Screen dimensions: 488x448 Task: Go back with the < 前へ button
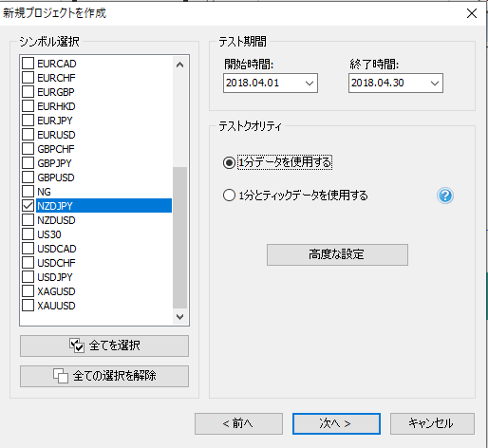pyautogui.click(x=238, y=423)
